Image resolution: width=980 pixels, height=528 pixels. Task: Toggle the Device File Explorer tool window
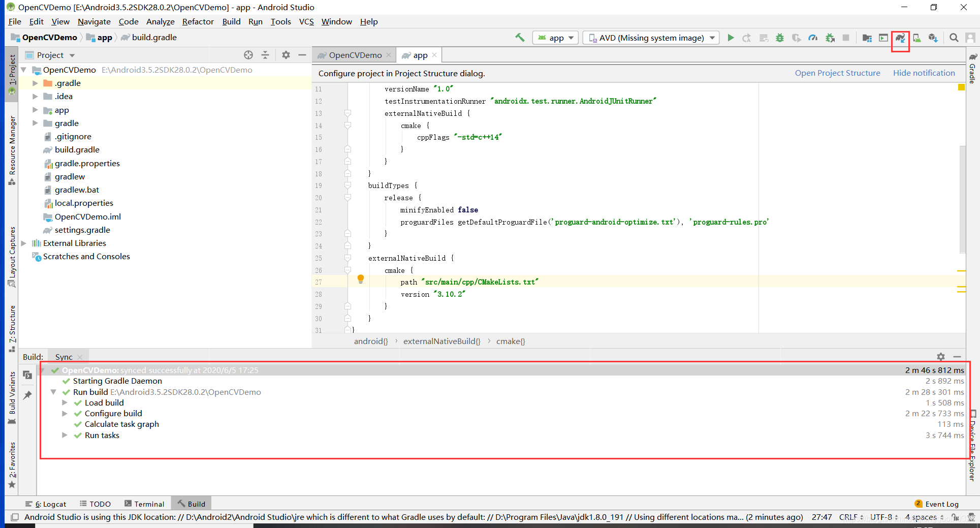point(972,446)
